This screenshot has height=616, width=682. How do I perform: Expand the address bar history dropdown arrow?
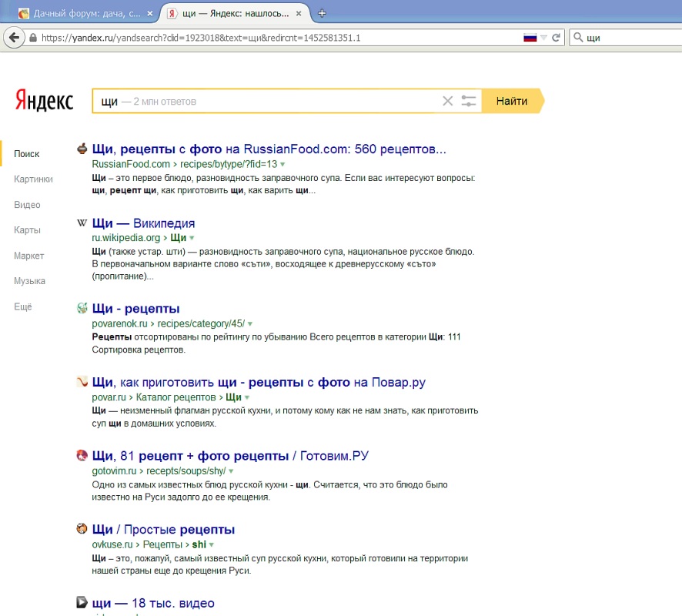[543, 38]
